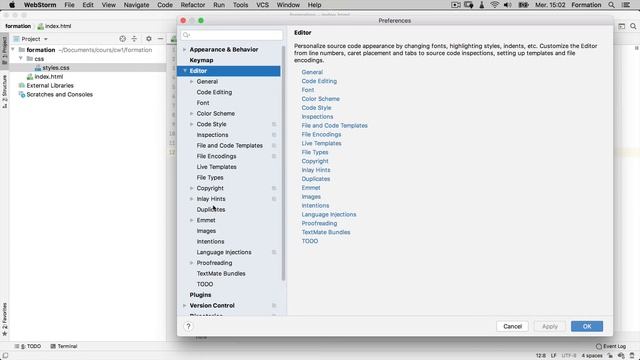Screen dimensions: 640x360
Task: Click collapse all icon in Project panel
Action: pos(134,39)
